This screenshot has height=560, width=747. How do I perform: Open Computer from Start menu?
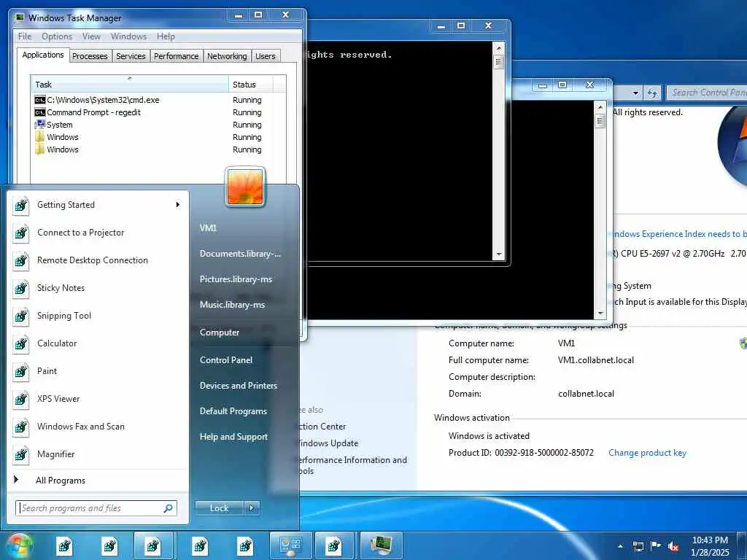point(219,332)
